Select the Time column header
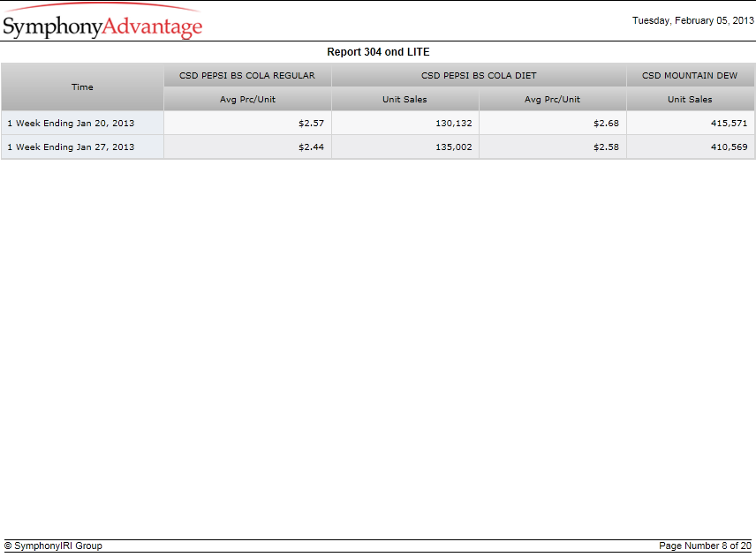 [82, 87]
